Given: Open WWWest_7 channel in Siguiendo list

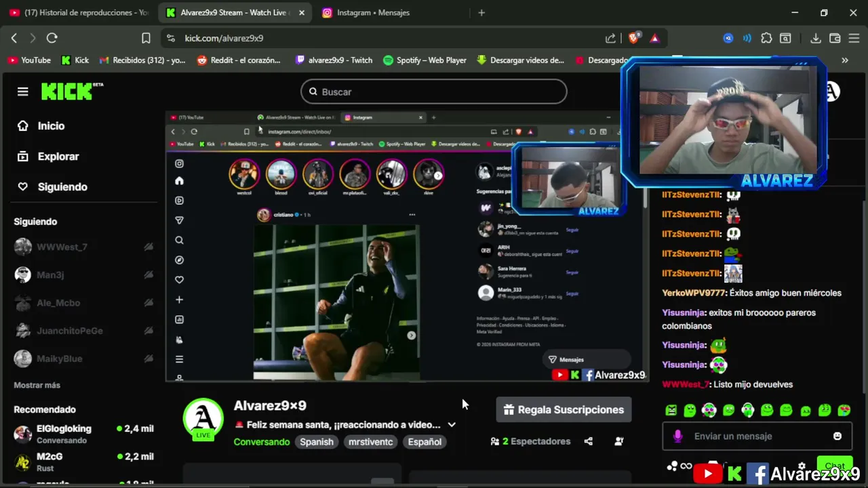Looking at the screenshot, I should click(83, 247).
